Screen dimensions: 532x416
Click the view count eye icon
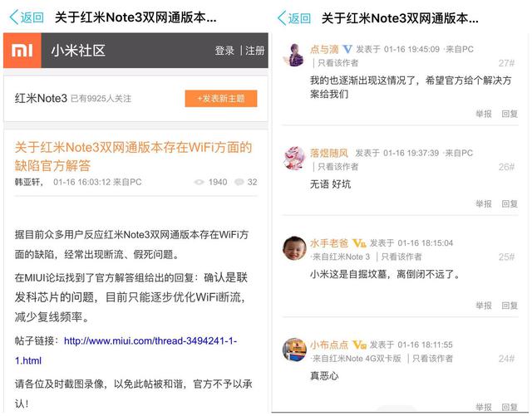click(x=199, y=183)
